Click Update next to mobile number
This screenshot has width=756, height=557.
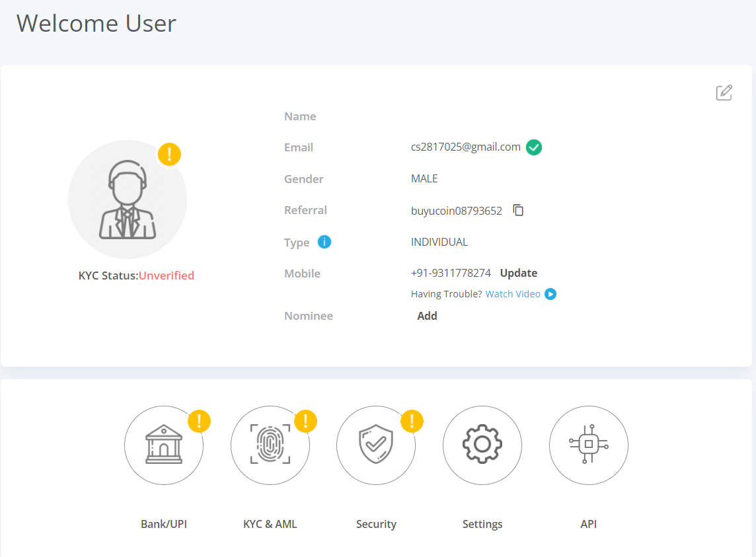point(518,273)
